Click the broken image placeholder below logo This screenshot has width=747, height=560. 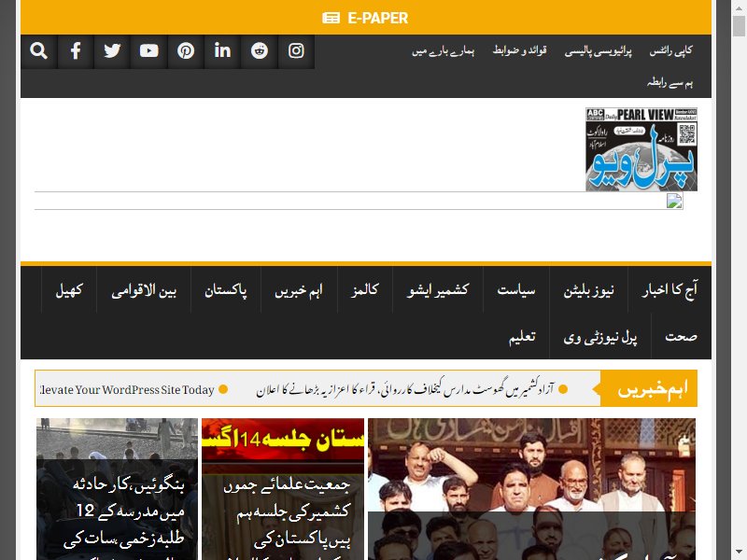[x=674, y=201]
